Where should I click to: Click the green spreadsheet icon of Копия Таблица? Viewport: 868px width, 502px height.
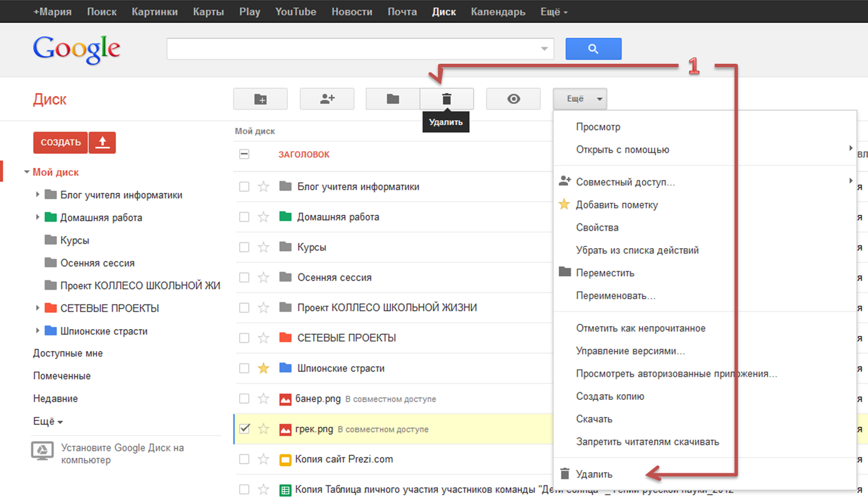point(285,490)
